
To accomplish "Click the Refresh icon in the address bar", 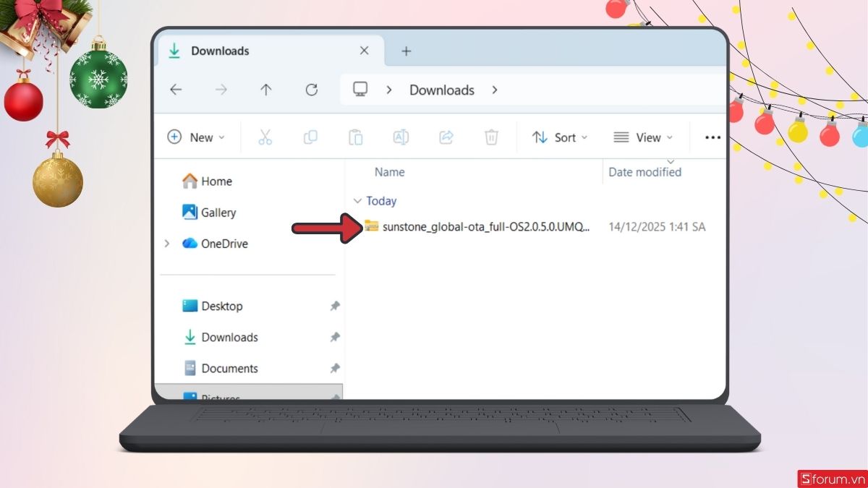I will coord(311,90).
